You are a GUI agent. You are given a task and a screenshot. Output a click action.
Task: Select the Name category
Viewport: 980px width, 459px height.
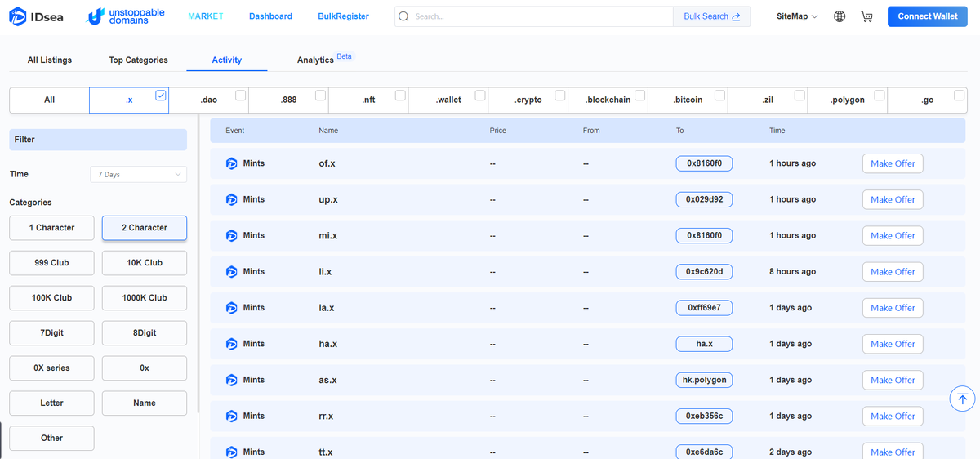click(145, 403)
